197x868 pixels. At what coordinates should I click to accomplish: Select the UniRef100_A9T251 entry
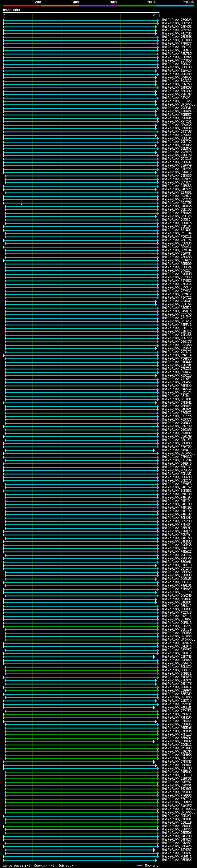176,121
